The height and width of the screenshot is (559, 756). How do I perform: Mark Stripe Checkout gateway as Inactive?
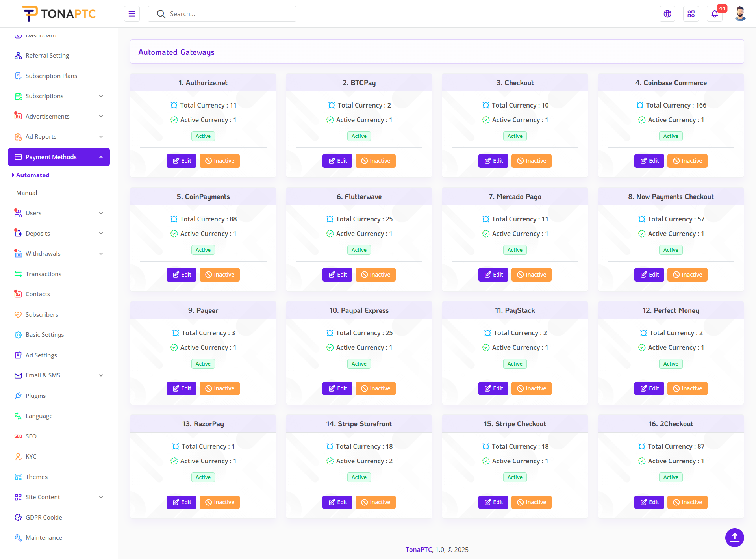532,502
